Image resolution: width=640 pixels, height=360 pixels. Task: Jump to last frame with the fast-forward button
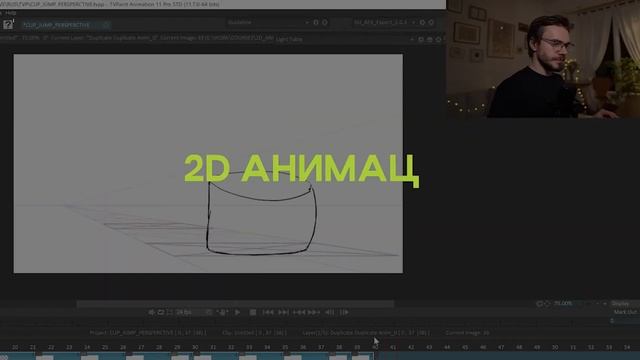click(x=283, y=312)
